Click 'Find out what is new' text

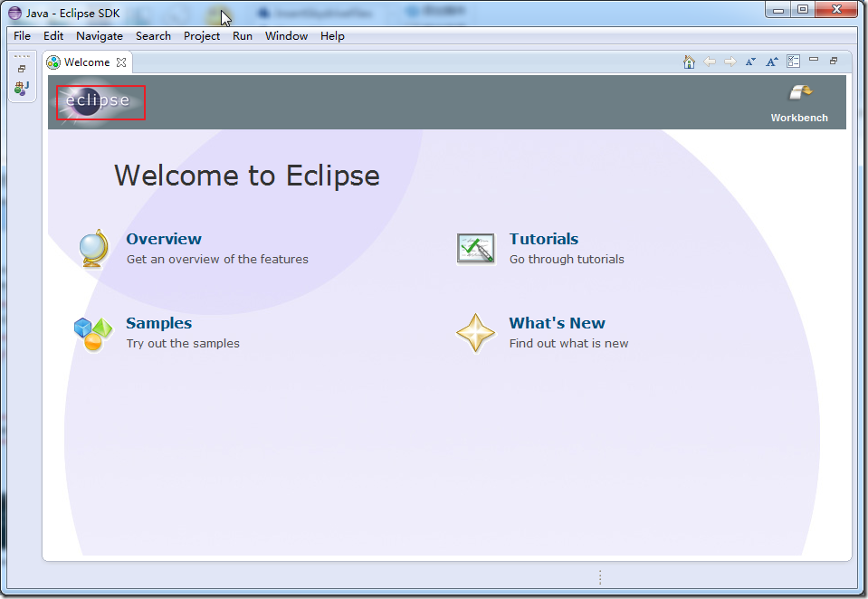(x=569, y=343)
